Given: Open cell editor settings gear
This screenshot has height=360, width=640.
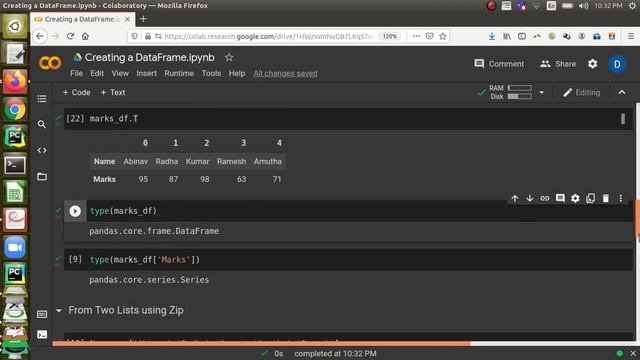Looking at the screenshot, I should point(575,198).
